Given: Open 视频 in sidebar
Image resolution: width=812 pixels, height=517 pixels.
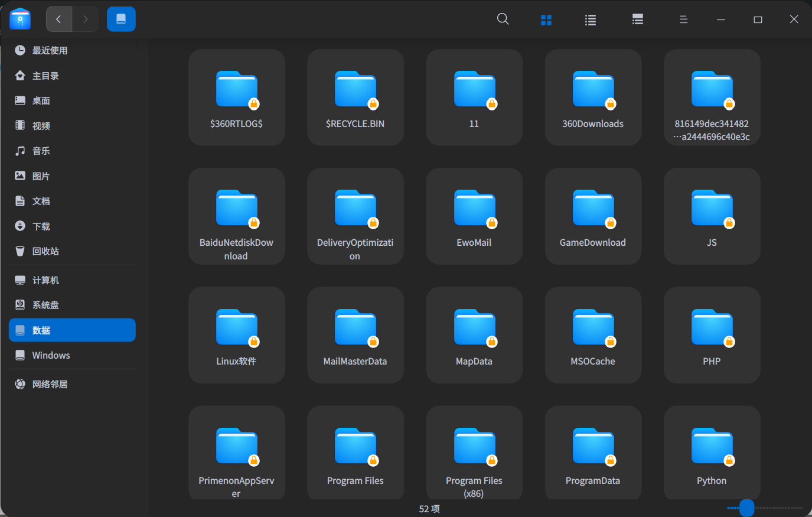Looking at the screenshot, I should pyautogui.click(x=72, y=126).
